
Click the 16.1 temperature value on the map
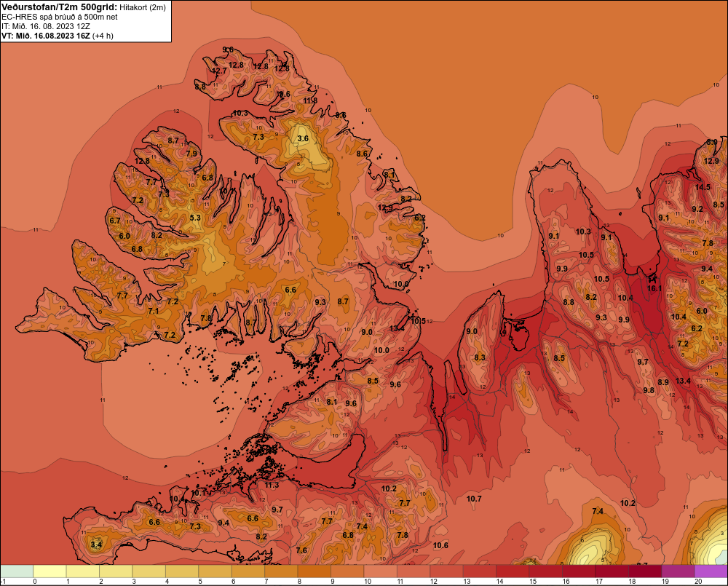pos(654,288)
